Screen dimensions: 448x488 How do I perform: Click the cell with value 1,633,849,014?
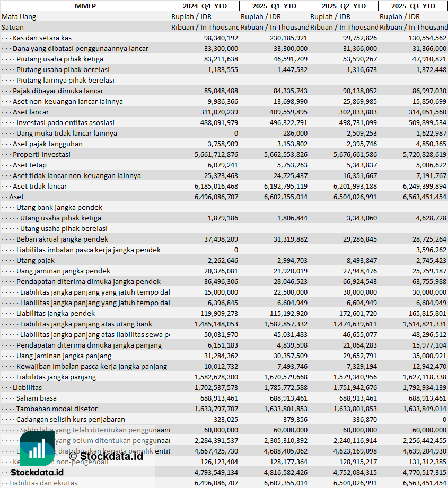click(x=424, y=409)
